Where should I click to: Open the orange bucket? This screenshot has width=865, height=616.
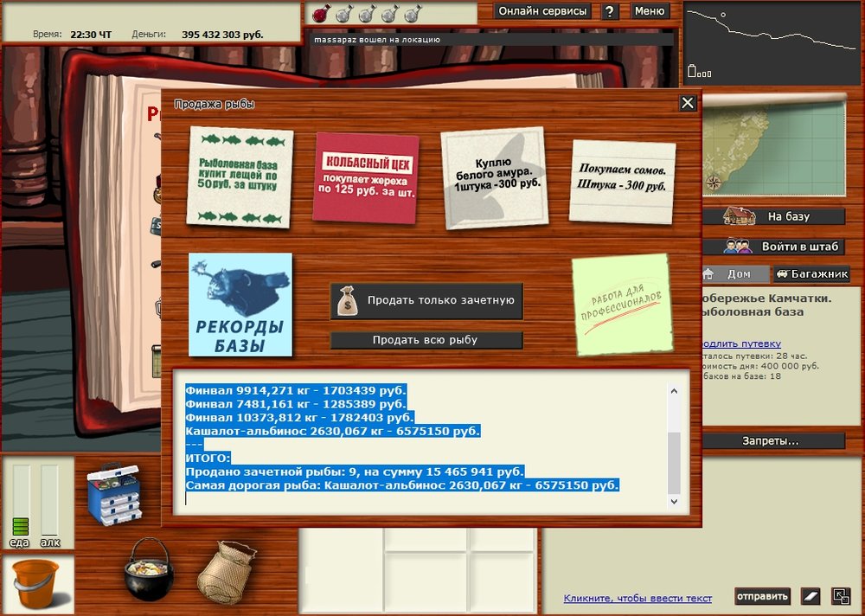pyautogui.click(x=36, y=584)
